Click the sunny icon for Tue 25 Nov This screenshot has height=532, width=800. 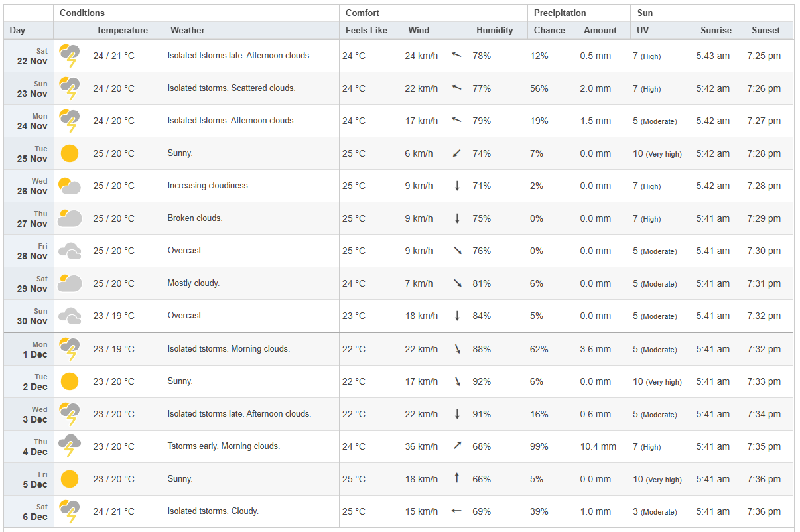70,153
